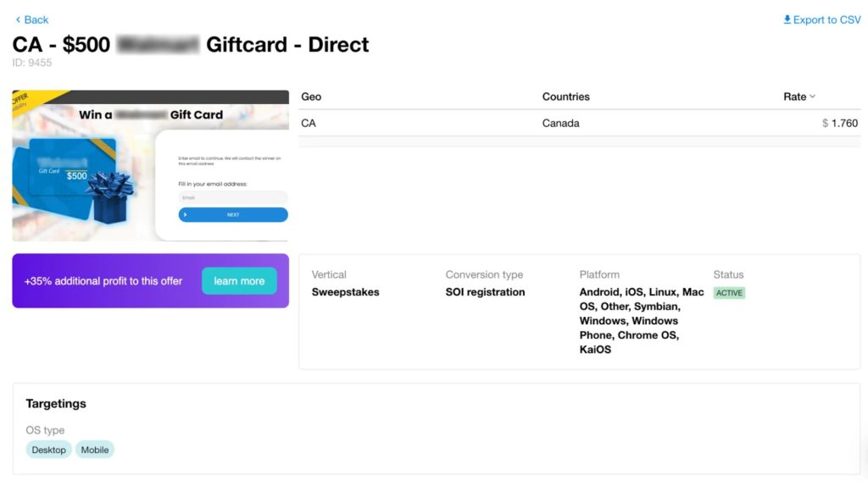Click the Back chevron arrow icon

pos(18,20)
